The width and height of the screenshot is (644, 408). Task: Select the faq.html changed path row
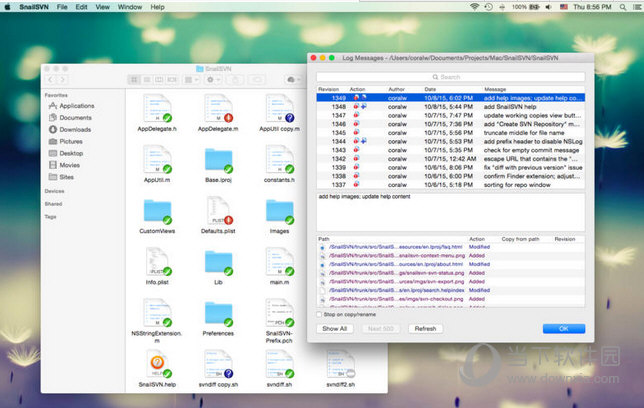[451, 247]
